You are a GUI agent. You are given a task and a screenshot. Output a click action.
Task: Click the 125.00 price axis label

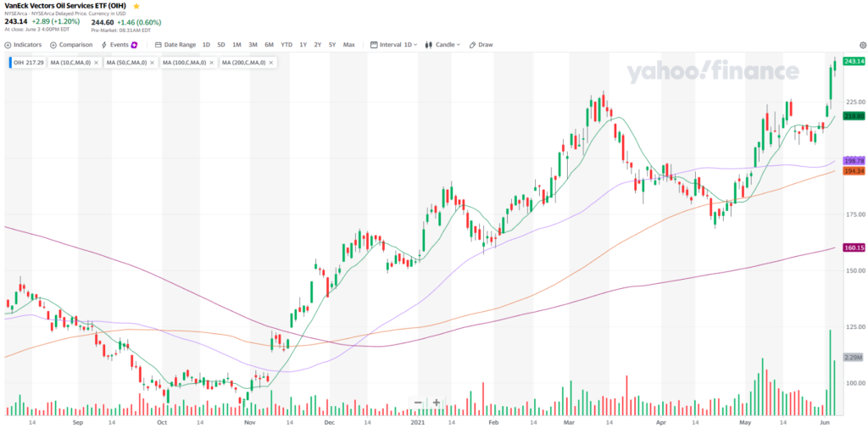pos(854,326)
